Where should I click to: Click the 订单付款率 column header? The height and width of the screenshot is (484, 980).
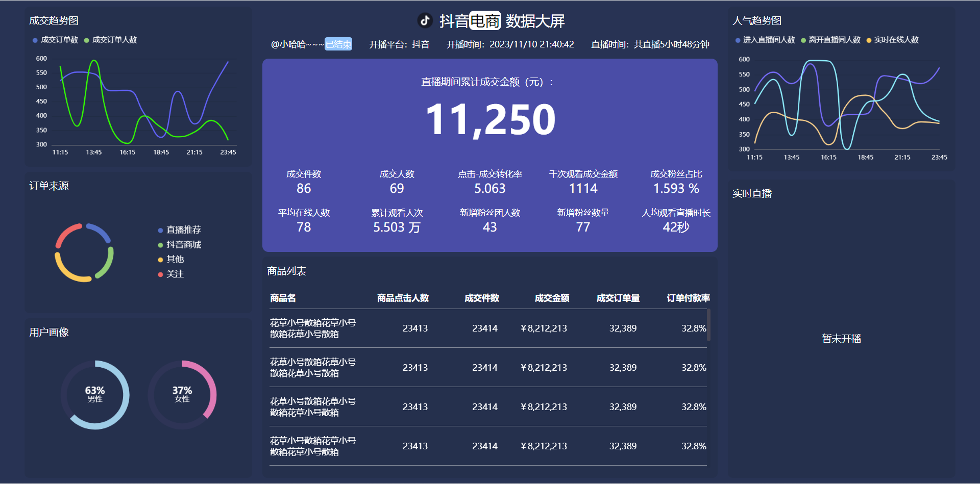tap(688, 298)
